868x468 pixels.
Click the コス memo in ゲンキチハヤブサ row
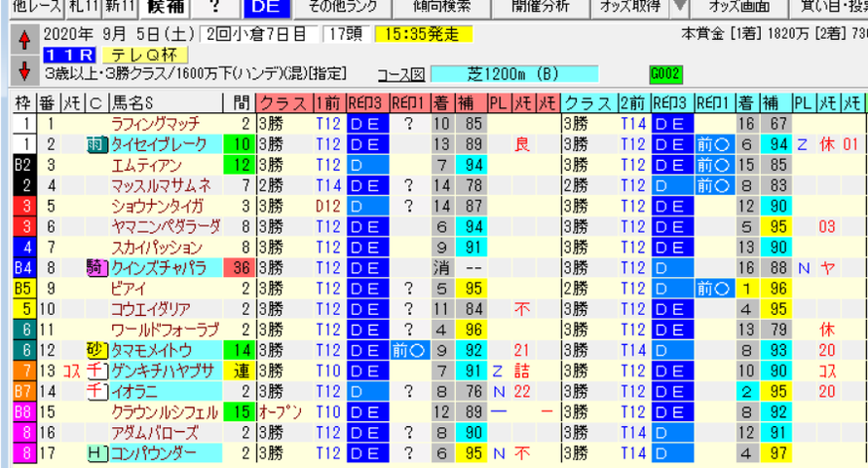[x=72, y=371]
